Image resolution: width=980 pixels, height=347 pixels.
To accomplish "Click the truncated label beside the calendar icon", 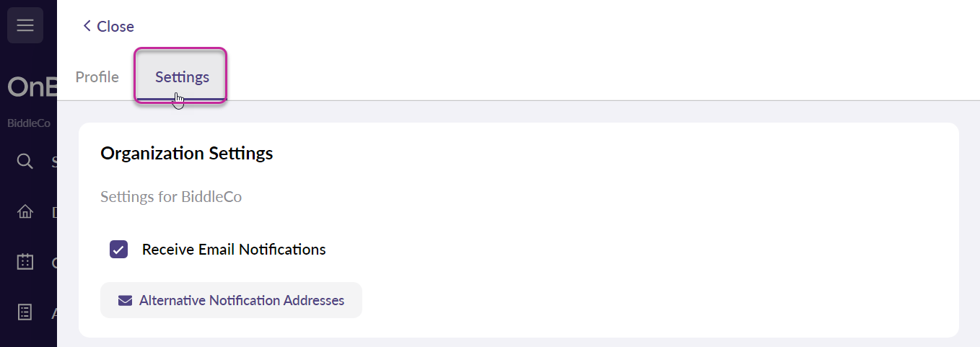I will [54, 263].
